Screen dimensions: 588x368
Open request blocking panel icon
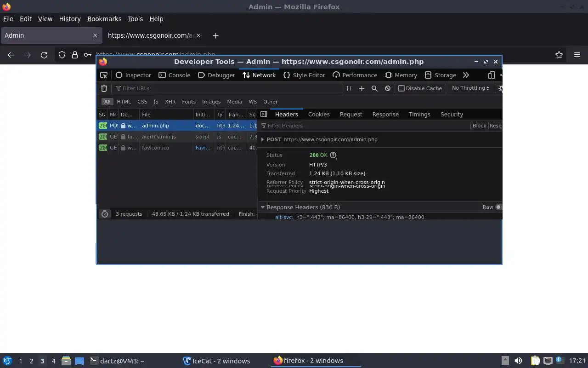coord(388,88)
